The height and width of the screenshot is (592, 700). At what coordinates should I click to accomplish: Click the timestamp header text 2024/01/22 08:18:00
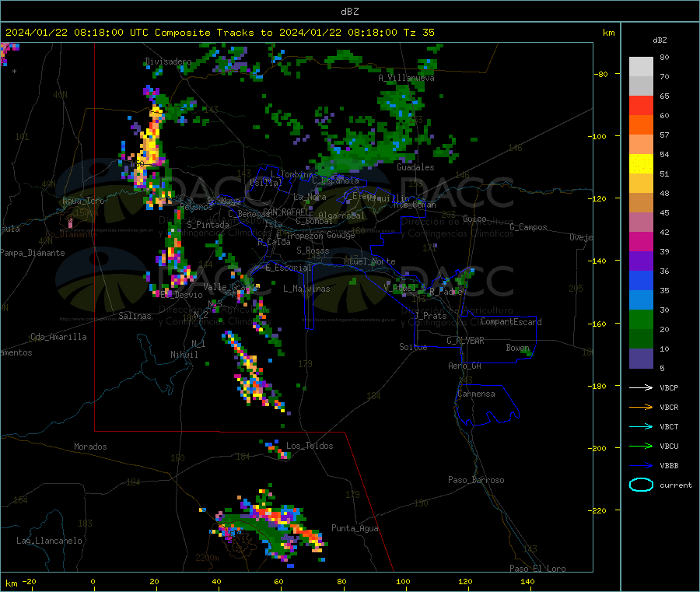pos(65,33)
